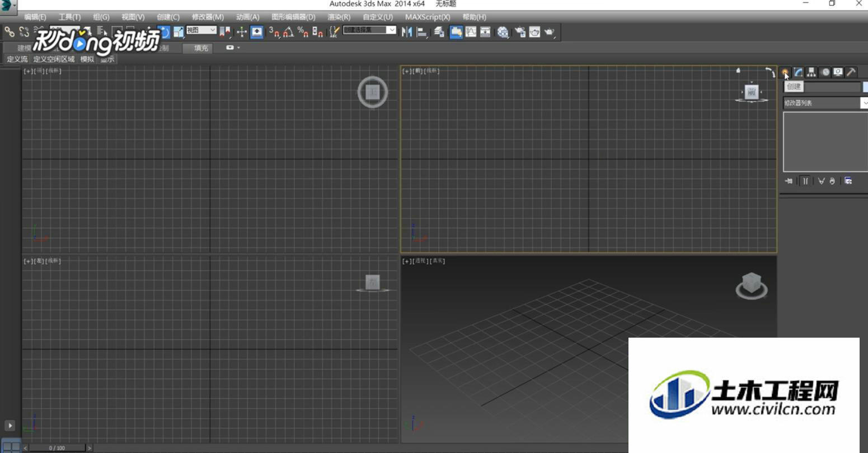This screenshot has width=868, height=453.
Task: Click the Mirror tool icon
Action: 407,32
